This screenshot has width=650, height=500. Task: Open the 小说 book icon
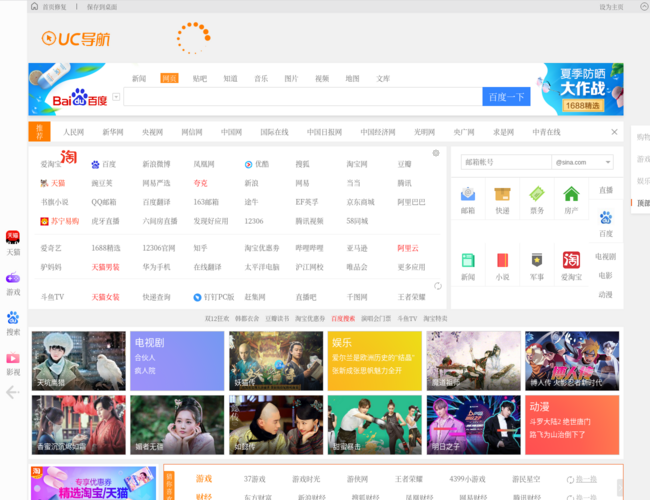pos(502,260)
